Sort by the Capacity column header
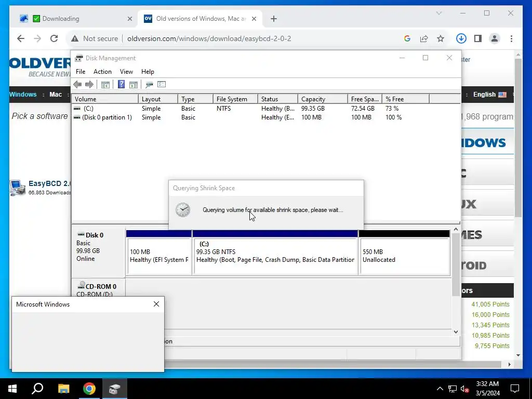 (x=322, y=99)
